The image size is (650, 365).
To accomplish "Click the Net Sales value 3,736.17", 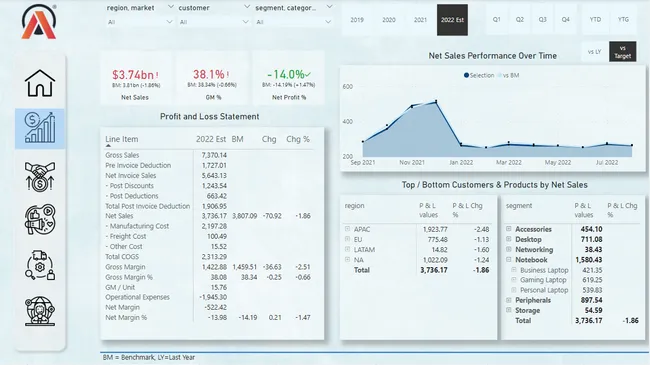I will (214, 216).
